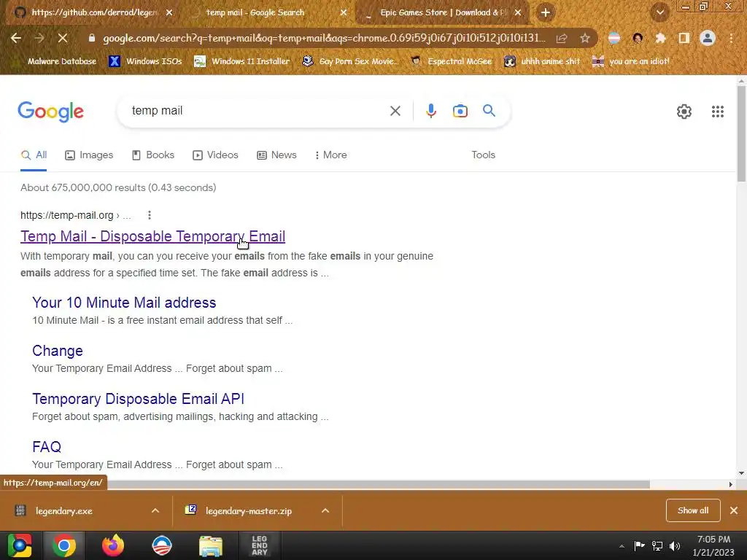Click inside the temp mail search field
This screenshot has width=747, height=560.
pos(258,111)
